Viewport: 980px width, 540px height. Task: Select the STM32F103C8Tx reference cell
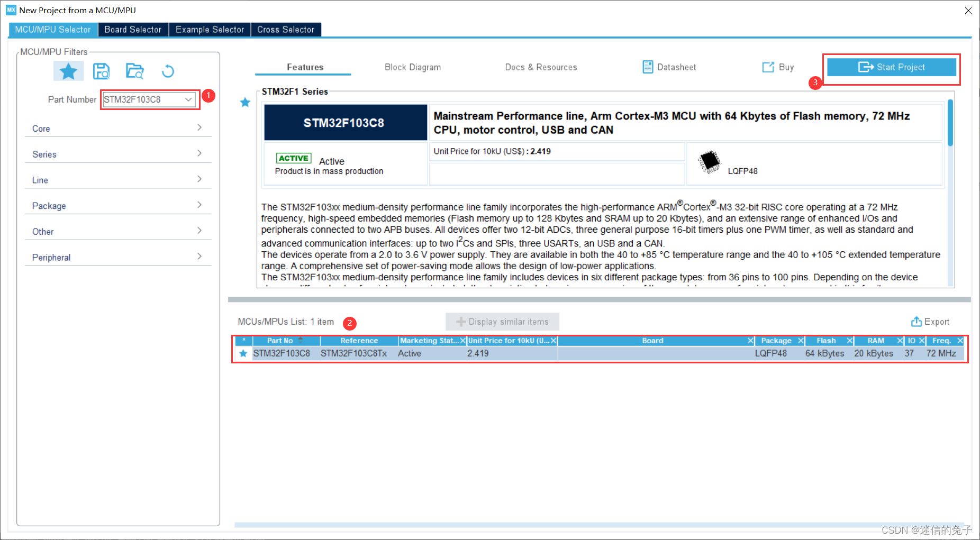[x=353, y=353]
